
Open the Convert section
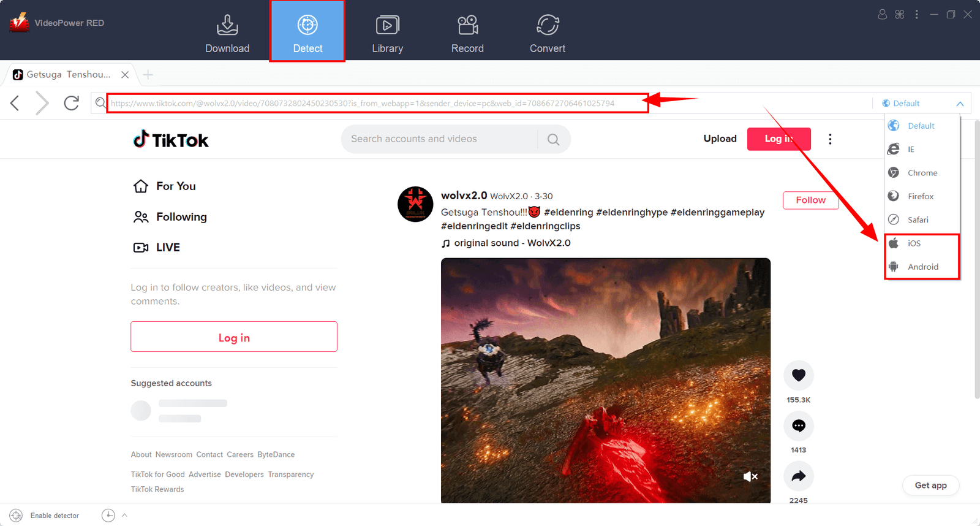coord(548,34)
